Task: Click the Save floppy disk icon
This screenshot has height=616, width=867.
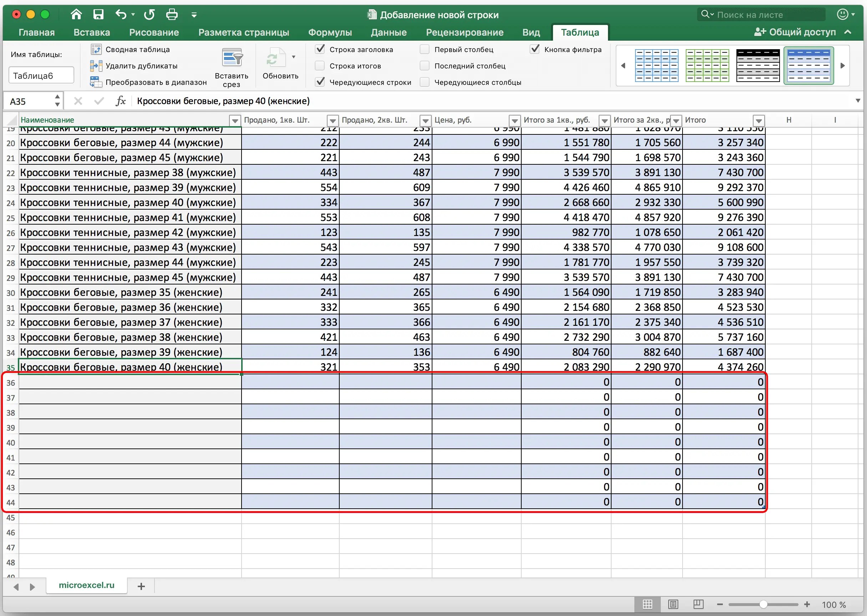Action: (x=98, y=14)
